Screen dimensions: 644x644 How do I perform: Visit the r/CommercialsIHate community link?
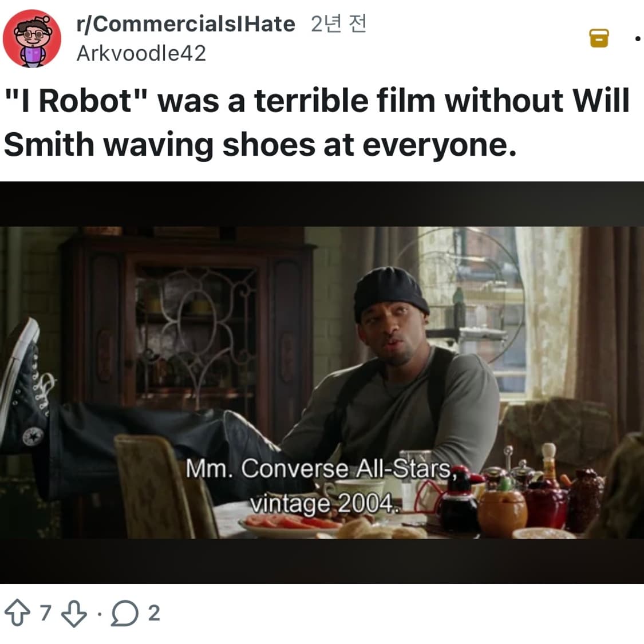185,24
